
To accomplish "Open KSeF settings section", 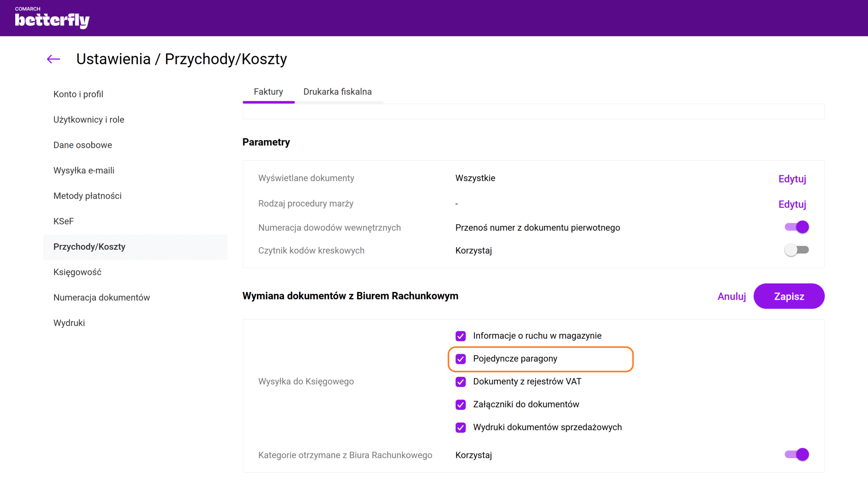I will tap(63, 221).
